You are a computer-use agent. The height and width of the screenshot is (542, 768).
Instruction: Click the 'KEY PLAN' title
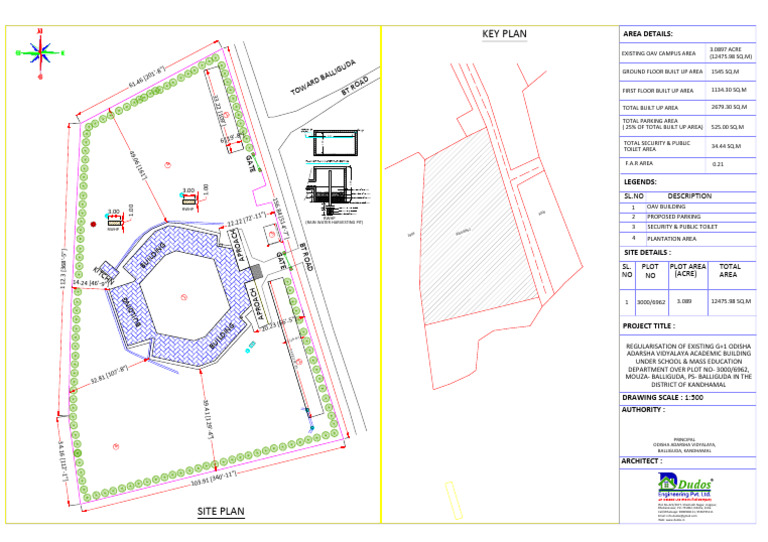[x=504, y=34]
